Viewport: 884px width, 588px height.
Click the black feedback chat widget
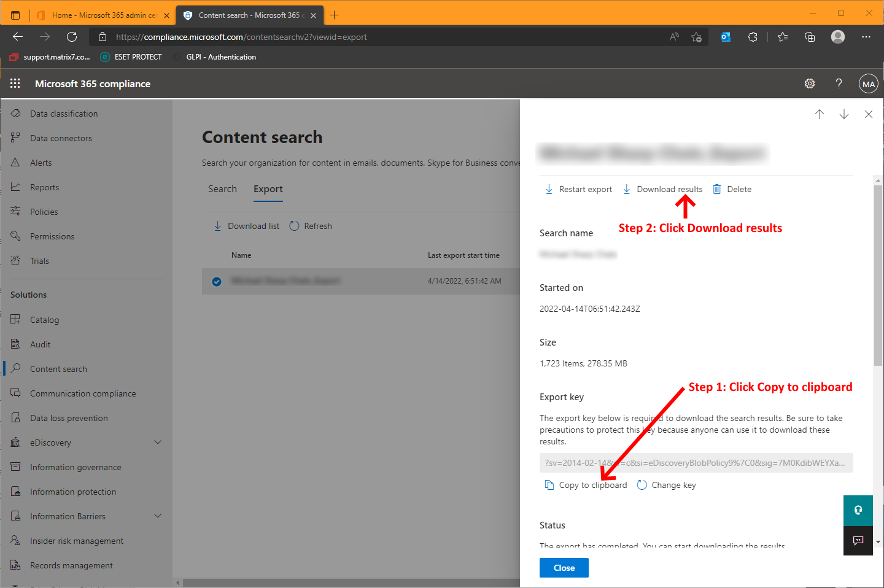[x=858, y=541]
